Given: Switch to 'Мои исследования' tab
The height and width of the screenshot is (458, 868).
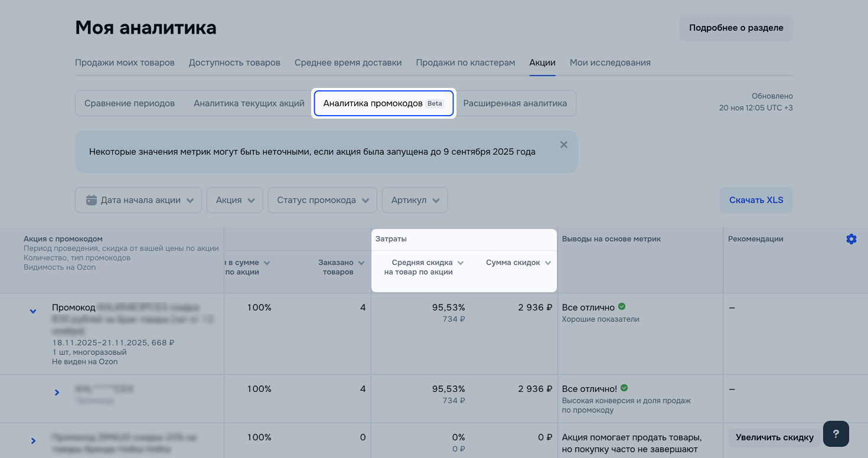Looking at the screenshot, I should (610, 63).
